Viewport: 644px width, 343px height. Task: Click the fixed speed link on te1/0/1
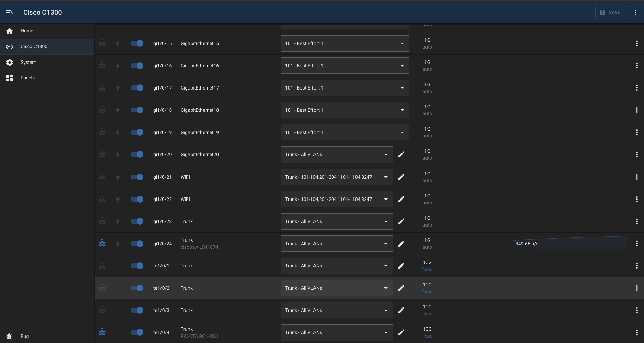point(427,269)
